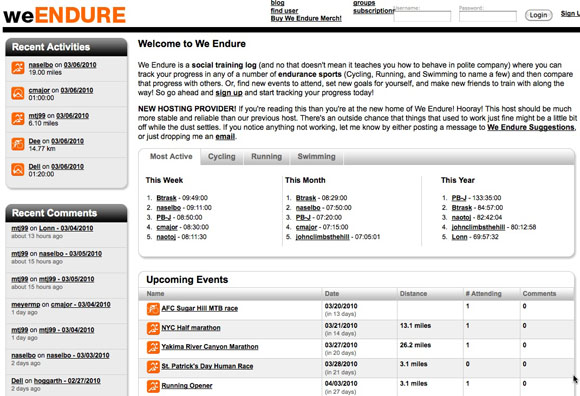Open naotoj in This Week list
Image resolution: width=580 pixels, height=396 pixels.
pos(166,237)
